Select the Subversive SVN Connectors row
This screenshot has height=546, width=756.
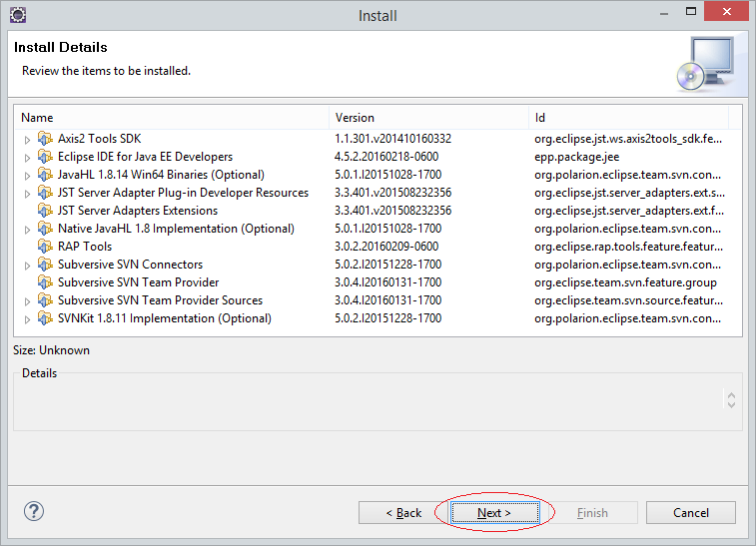(x=378, y=265)
